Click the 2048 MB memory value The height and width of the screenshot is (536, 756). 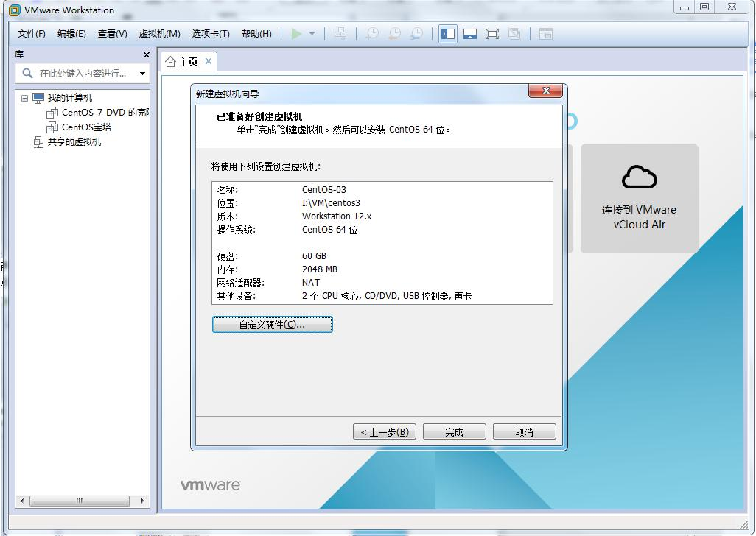coord(320,269)
